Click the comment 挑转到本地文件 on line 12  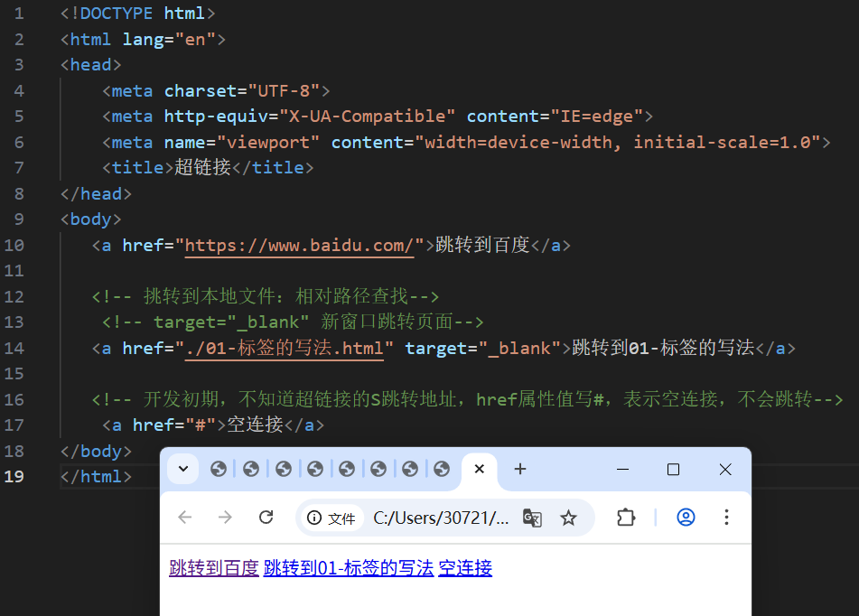(266, 296)
